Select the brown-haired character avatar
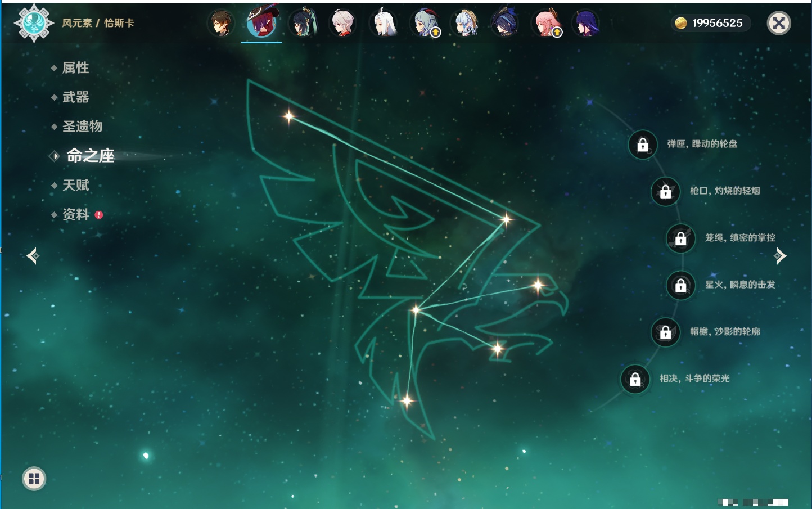Screen dimensions: 812x509 tap(221, 23)
